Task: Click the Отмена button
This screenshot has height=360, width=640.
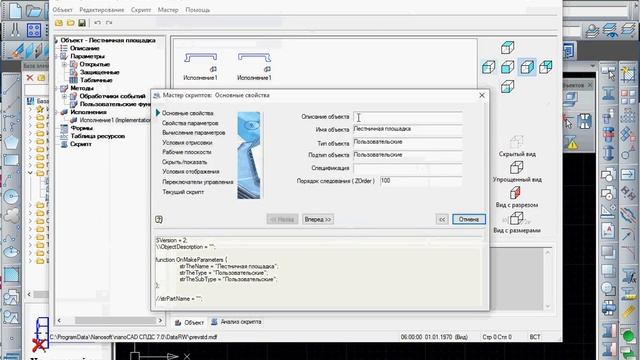Action: pos(469,219)
